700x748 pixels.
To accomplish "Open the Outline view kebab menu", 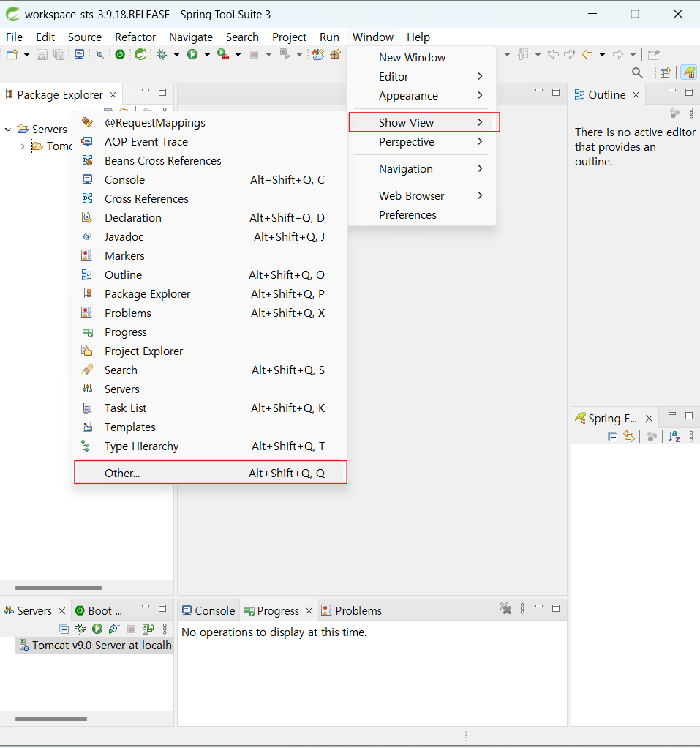I will (x=691, y=113).
